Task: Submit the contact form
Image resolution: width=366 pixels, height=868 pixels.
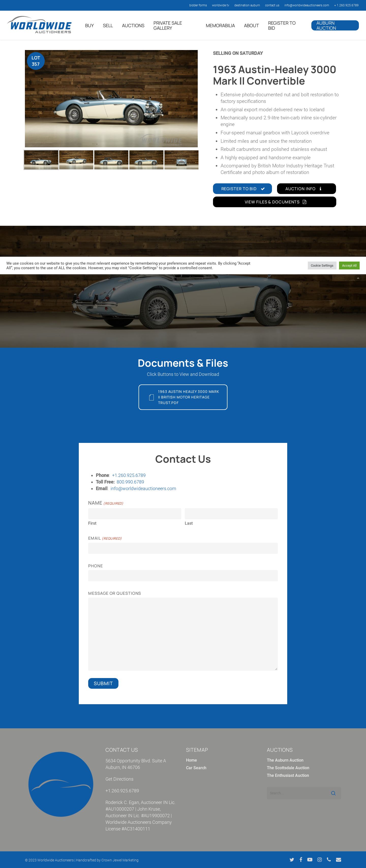Action: (x=103, y=683)
